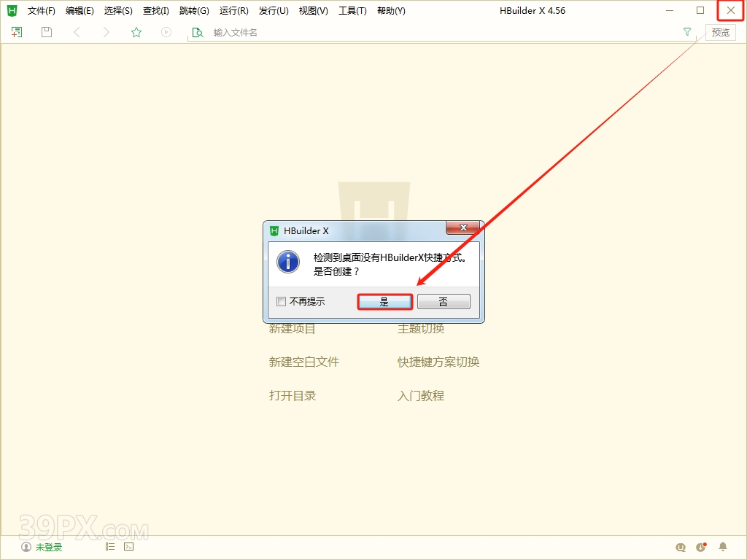Click the 未登录 login label
747x560 pixels.
coord(49,547)
